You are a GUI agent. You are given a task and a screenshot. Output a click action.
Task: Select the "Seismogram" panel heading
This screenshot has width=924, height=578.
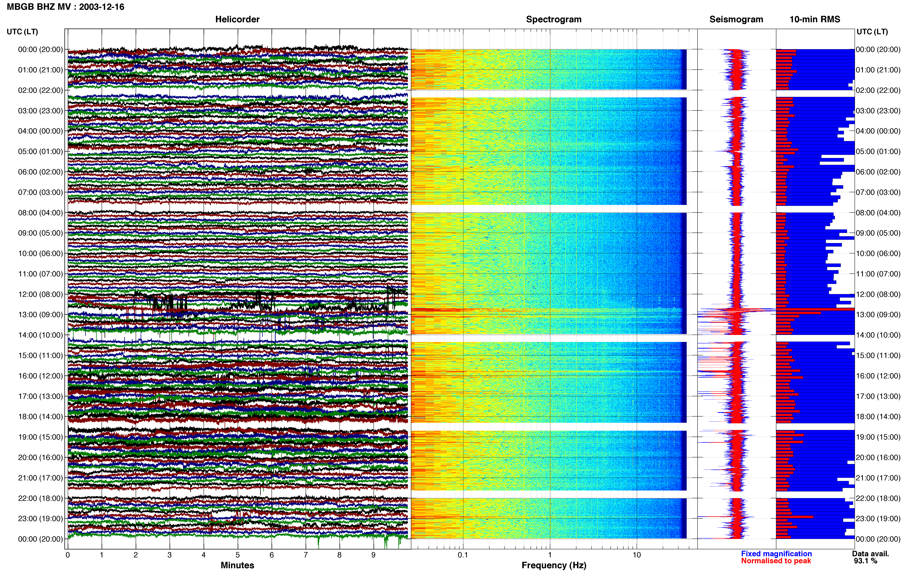pyautogui.click(x=736, y=20)
